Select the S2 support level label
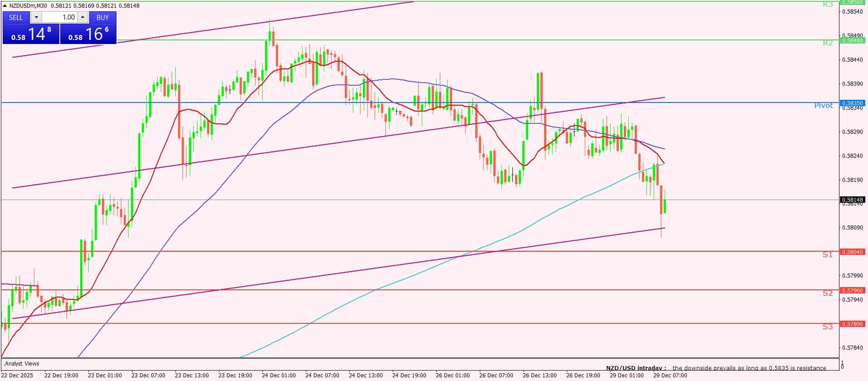 [x=828, y=293]
